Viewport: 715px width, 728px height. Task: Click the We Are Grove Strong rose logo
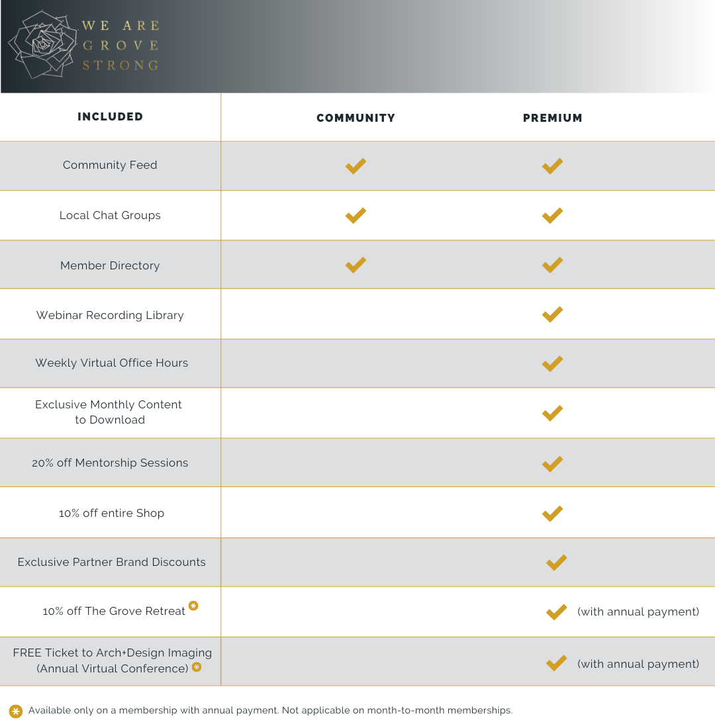pos(43,44)
